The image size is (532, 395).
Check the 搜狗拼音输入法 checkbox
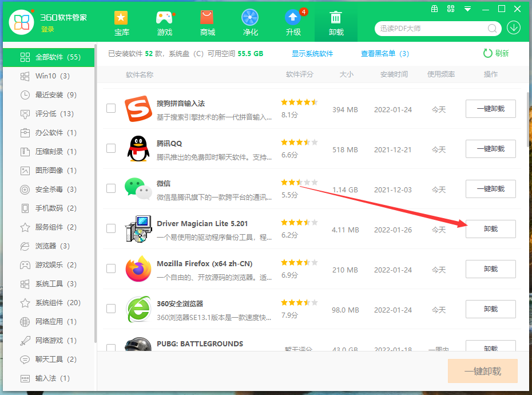pos(111,108)
